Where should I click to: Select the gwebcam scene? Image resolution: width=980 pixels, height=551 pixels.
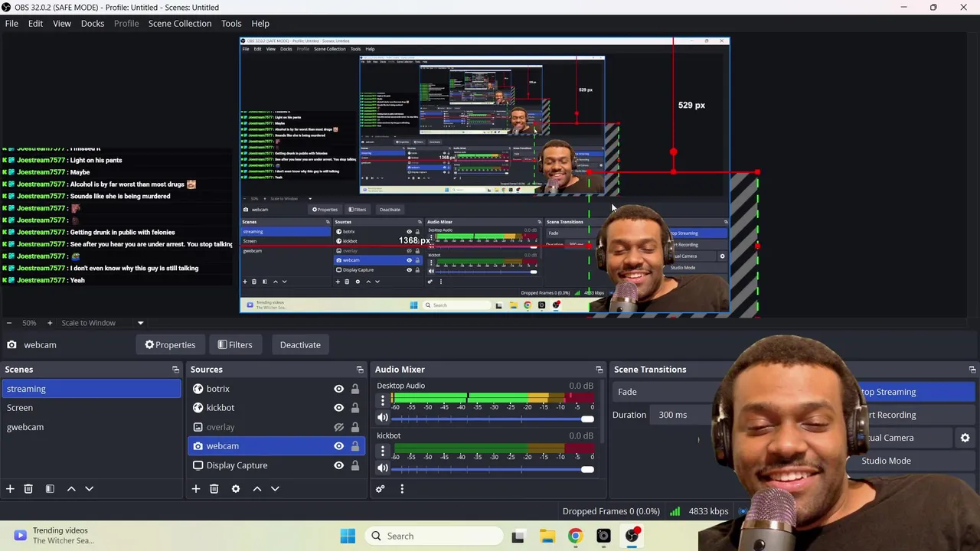point(91,427)
